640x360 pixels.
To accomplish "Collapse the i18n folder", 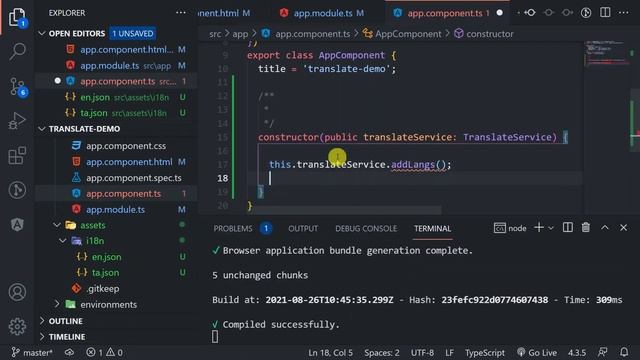I will click(x=62, y=241).
